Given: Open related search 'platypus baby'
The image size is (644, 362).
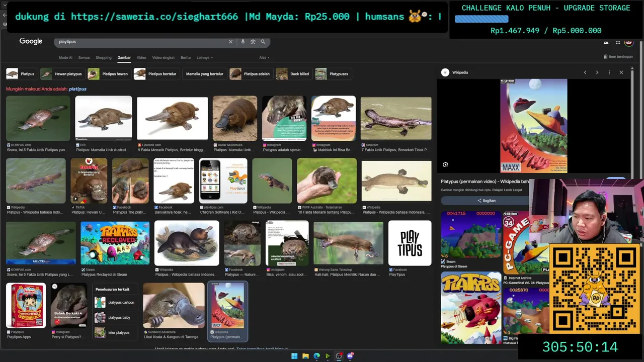Looking at the screenshot, I should click(115, 318).
